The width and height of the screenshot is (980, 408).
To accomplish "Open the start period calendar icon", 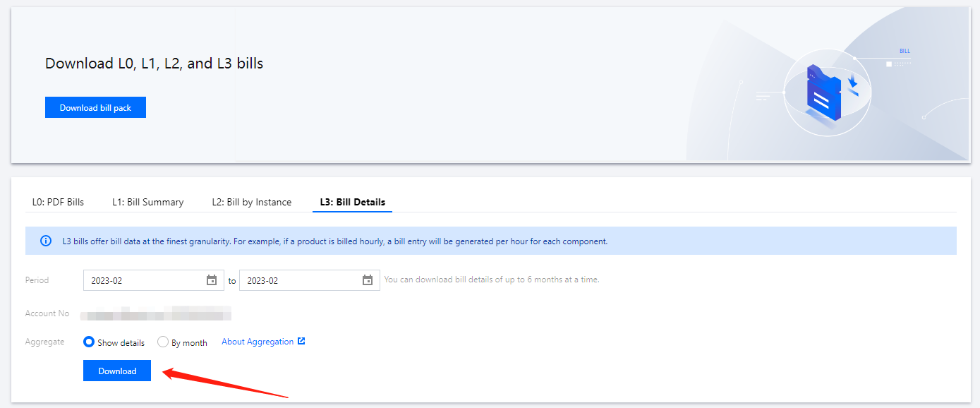I will (212, 280).
